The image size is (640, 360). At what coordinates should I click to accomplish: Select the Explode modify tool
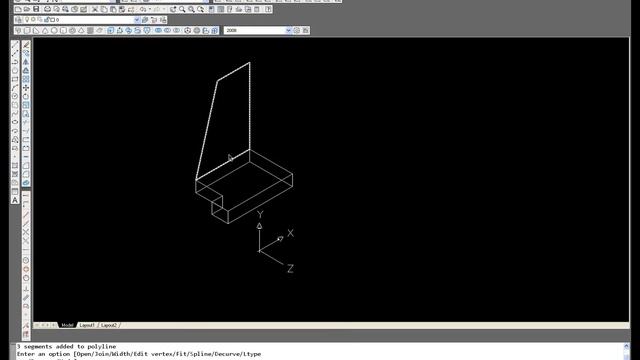click(x=26, y=182)
